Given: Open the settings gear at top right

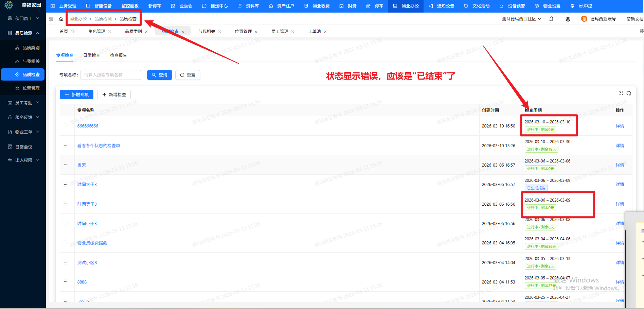Looking at the screenshot, I should point(568,19).
